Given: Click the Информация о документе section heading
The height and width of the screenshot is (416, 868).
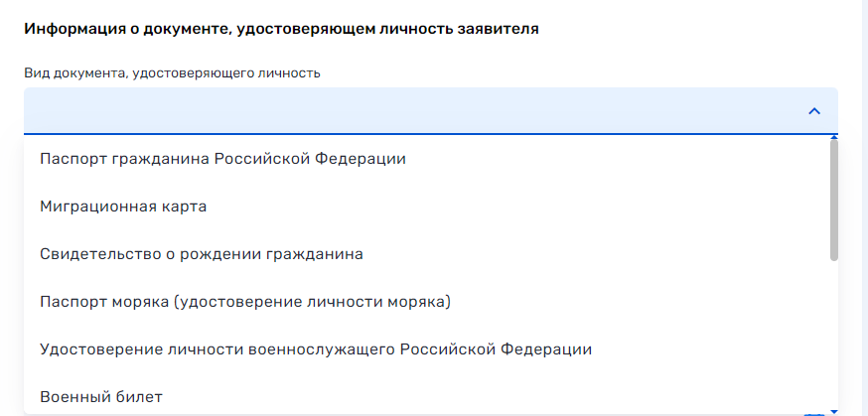Looking at the screenshot, I should (x=281, y=30).
